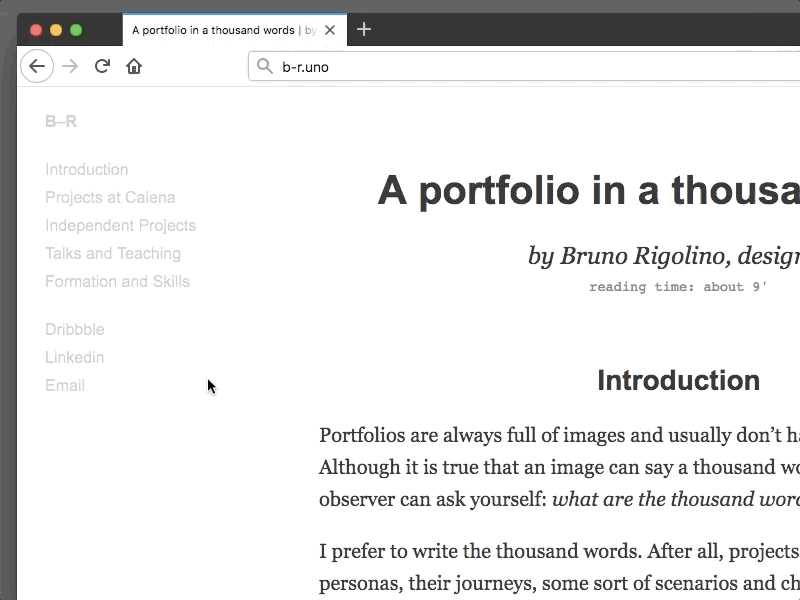Click the B–R site logo
The width and height of the screenshot is (800, 600).
pyautogui.click(x=61, y=121)
